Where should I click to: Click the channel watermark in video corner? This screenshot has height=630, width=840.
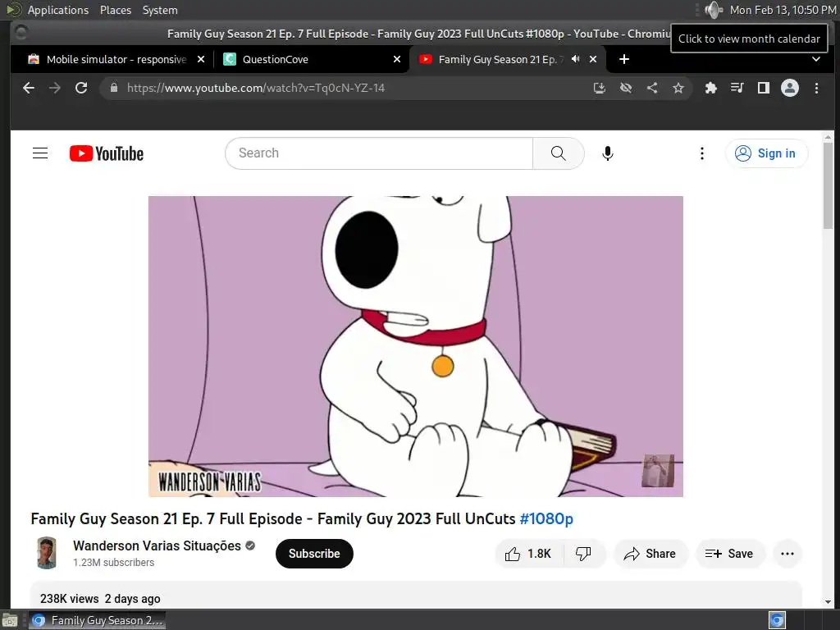click(x=658, y=471)
